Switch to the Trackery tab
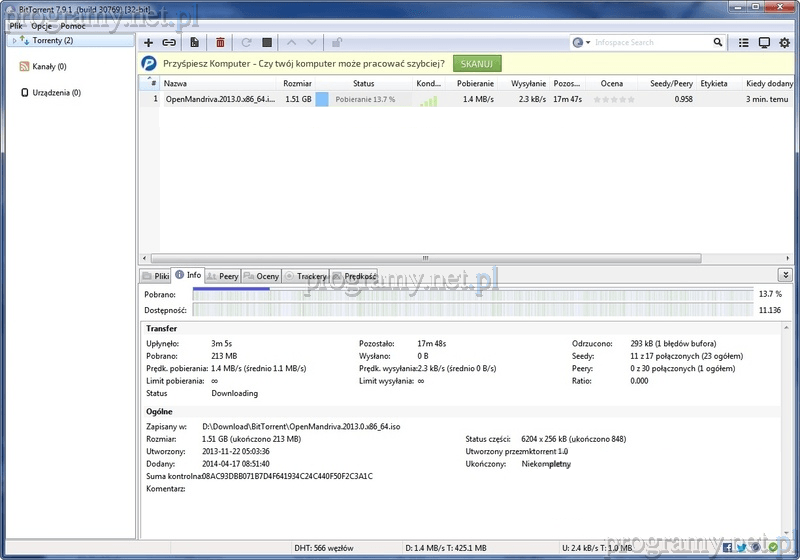Viewport: 800px width, 560px height. [306, 276]
